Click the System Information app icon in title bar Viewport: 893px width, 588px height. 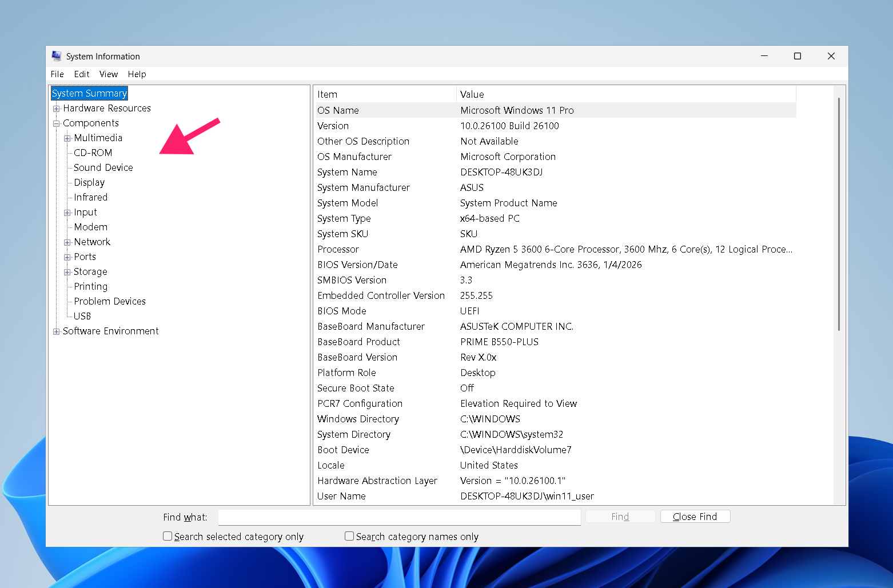click(x=57, y=56)
